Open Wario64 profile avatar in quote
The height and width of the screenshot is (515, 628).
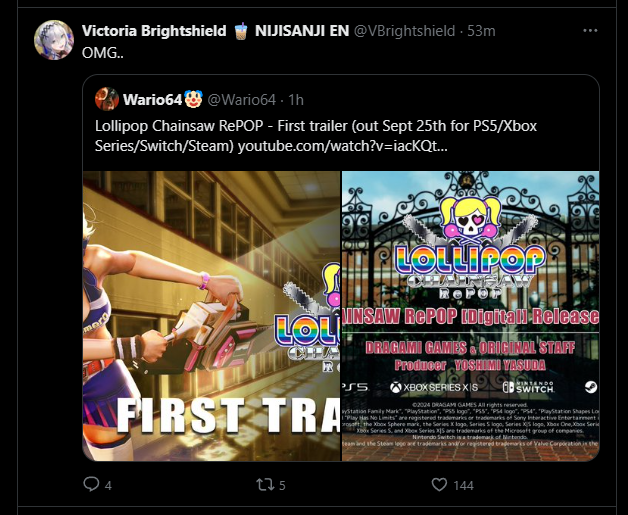[107, 99]
